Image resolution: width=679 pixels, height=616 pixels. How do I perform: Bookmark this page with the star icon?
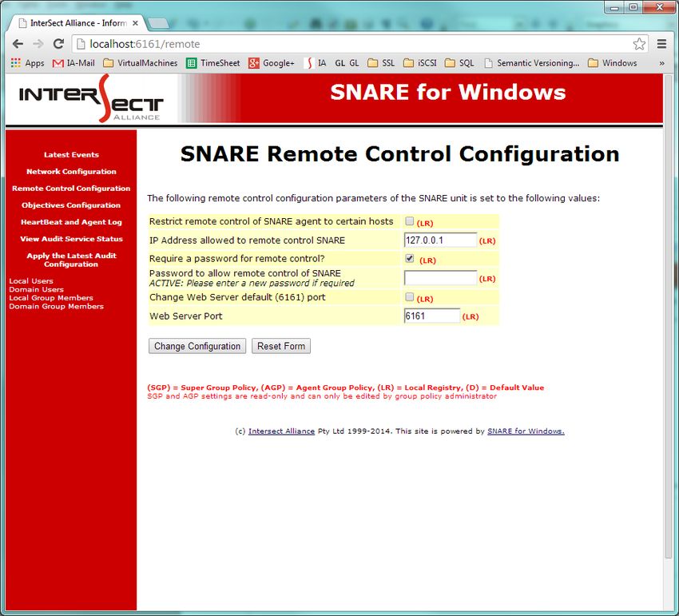point(639,44)
